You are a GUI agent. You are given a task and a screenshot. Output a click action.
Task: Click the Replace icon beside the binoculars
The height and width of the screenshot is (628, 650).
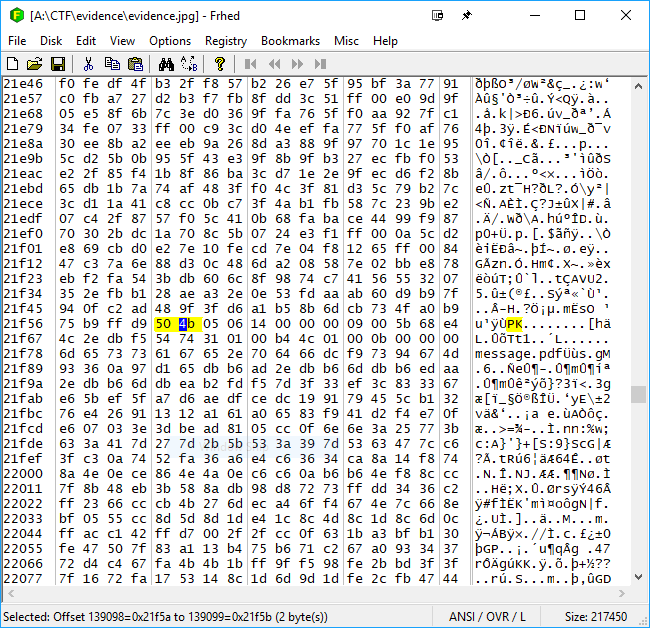click(x=187, y=64)
